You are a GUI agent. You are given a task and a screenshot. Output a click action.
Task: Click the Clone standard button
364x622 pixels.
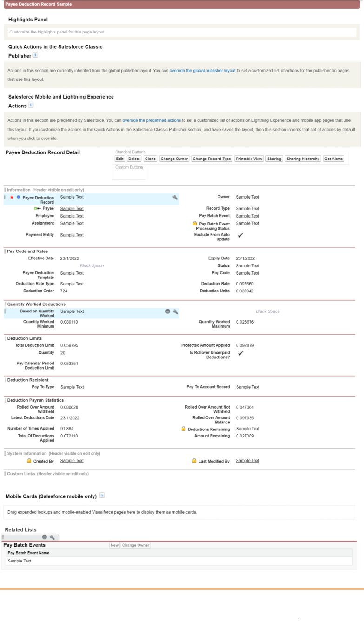click(150, 159)
